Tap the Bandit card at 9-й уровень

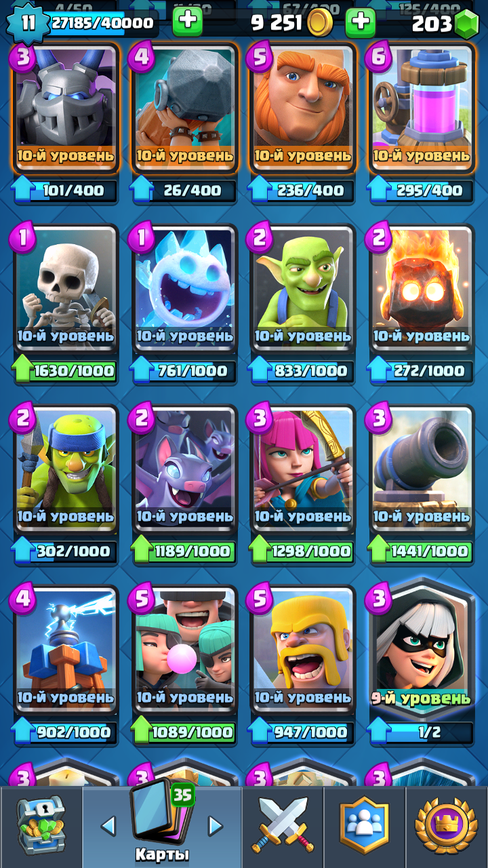pyautogui.click(x=421, y=649)
